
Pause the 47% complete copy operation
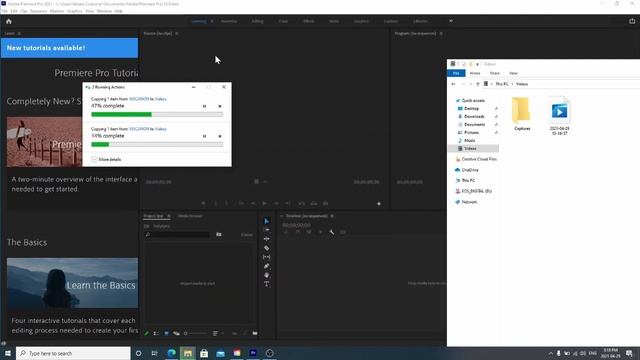pos(204,106)
